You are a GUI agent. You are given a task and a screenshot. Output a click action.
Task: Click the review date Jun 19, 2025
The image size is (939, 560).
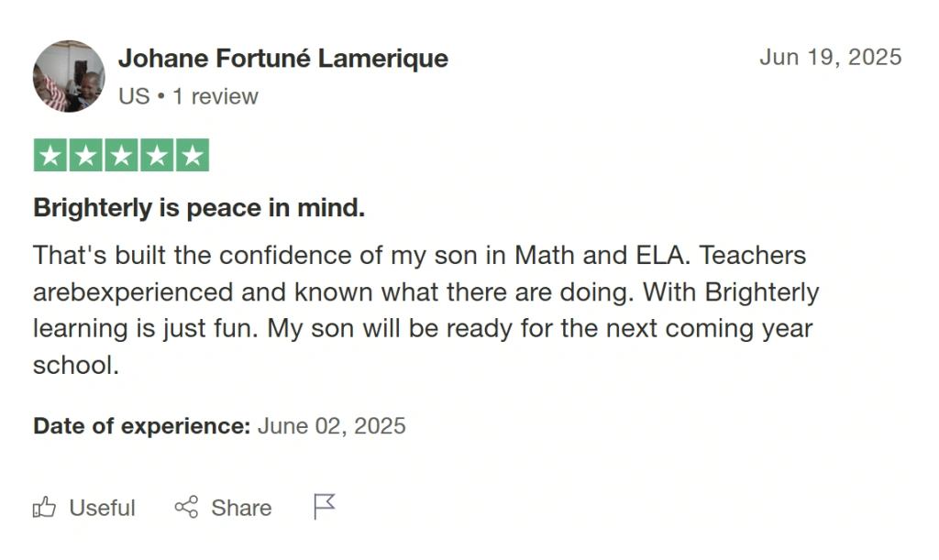pos(830,57)
